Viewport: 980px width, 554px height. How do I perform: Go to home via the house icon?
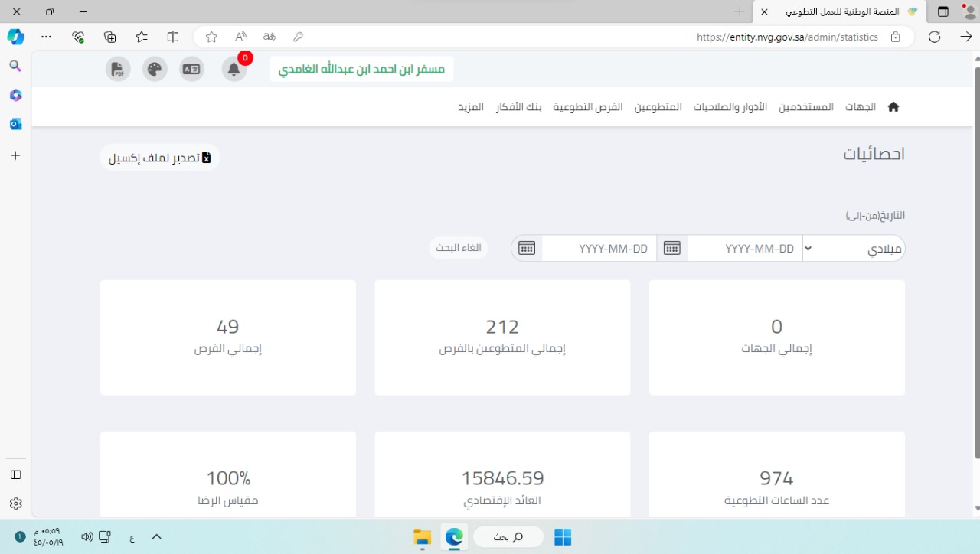893,107
